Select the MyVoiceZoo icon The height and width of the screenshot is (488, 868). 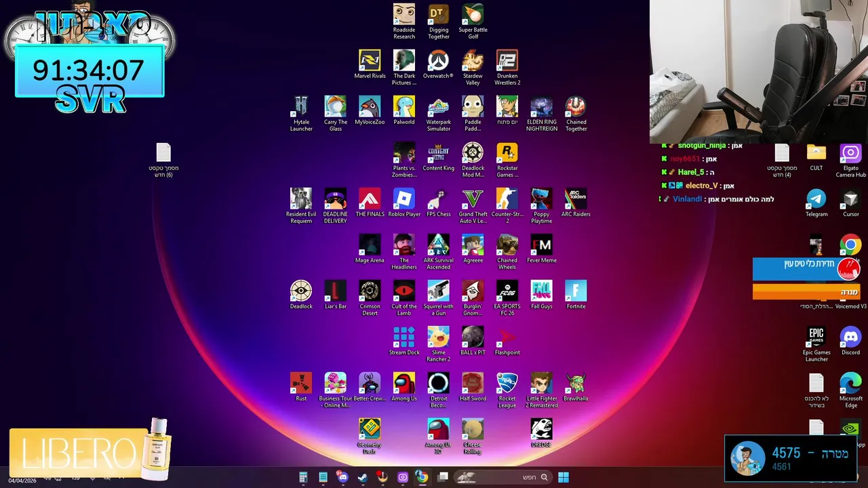(x=370, y=110)
